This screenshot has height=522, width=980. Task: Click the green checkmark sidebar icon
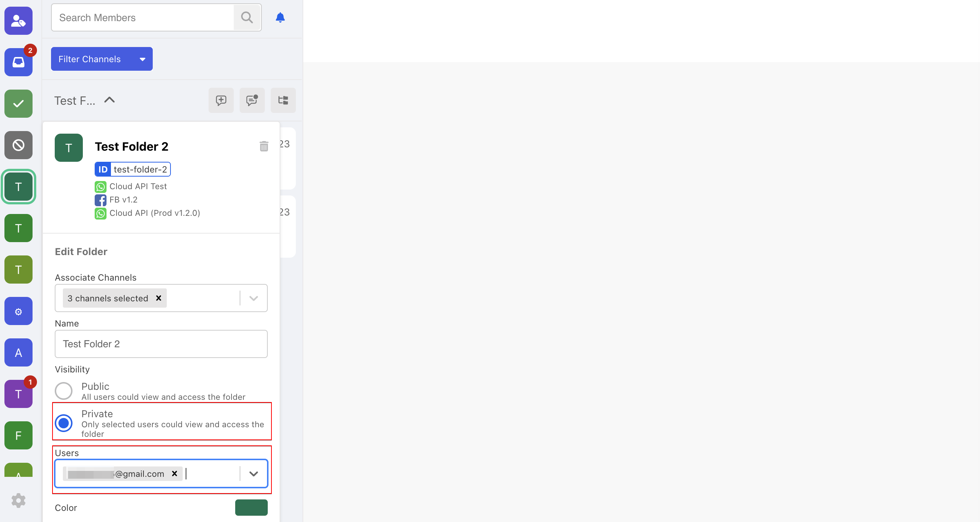click(x=18, y=104)
